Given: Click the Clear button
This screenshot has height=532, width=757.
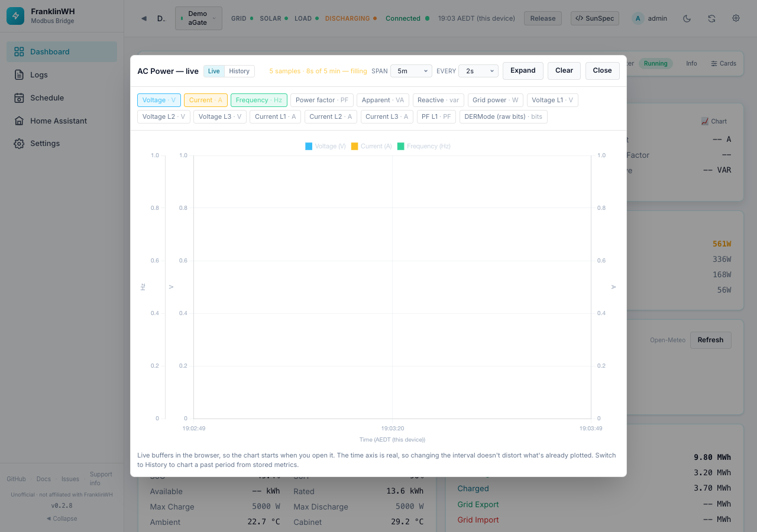Looking at the screenshot, I should pyautogui.click(x=564, y=70).
